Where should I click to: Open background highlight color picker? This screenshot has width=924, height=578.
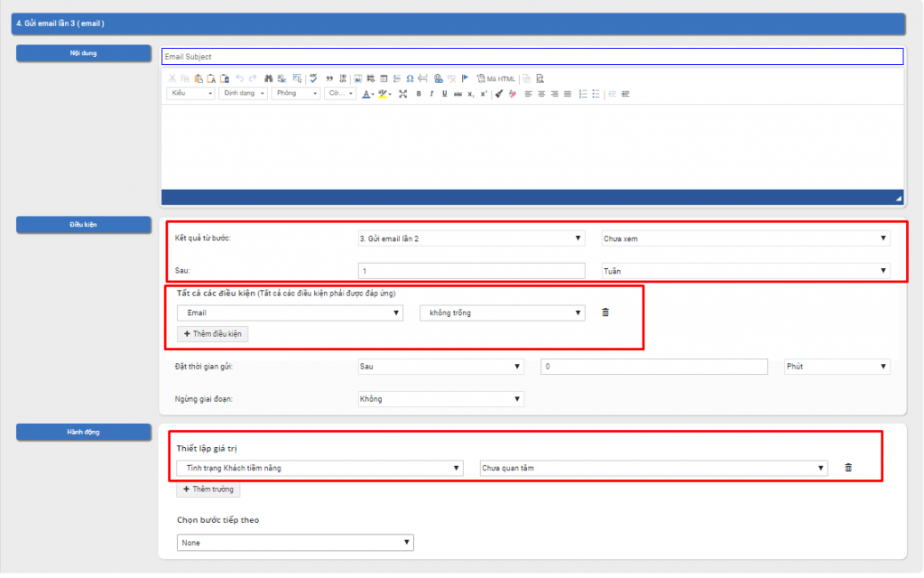click(x=384, y=94)
